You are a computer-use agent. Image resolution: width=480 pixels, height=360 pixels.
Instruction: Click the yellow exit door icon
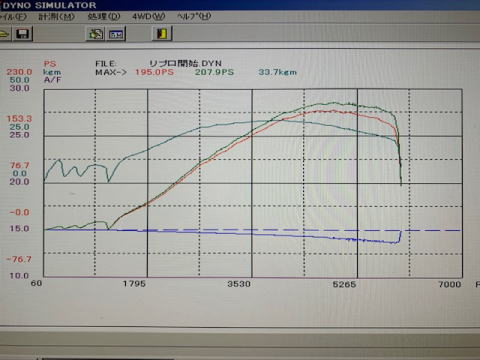[x=162, y=34]
